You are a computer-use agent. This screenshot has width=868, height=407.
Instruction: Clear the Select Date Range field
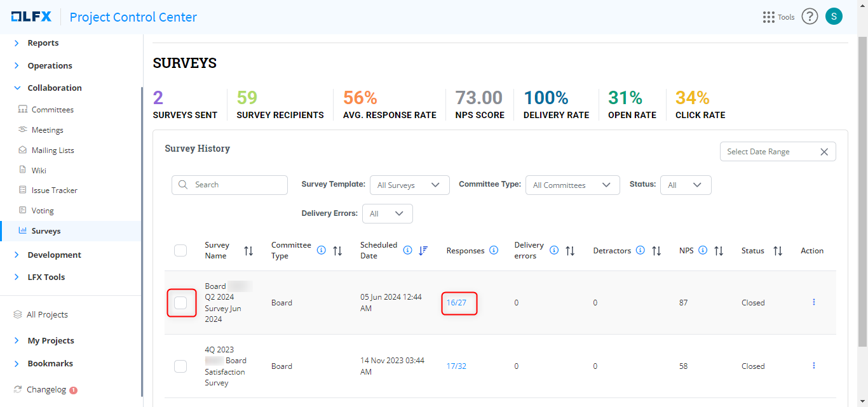click(824, 152)
